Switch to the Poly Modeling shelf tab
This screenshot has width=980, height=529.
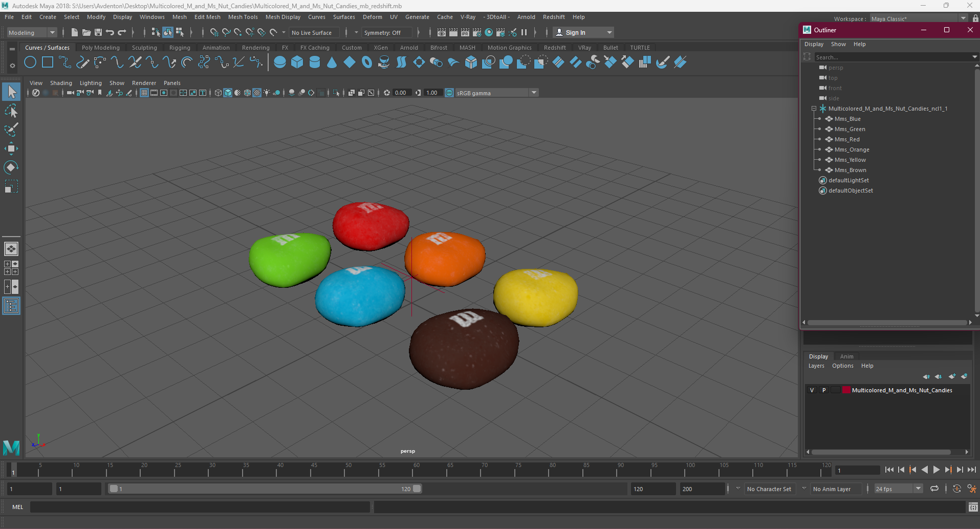pos(100,48)
